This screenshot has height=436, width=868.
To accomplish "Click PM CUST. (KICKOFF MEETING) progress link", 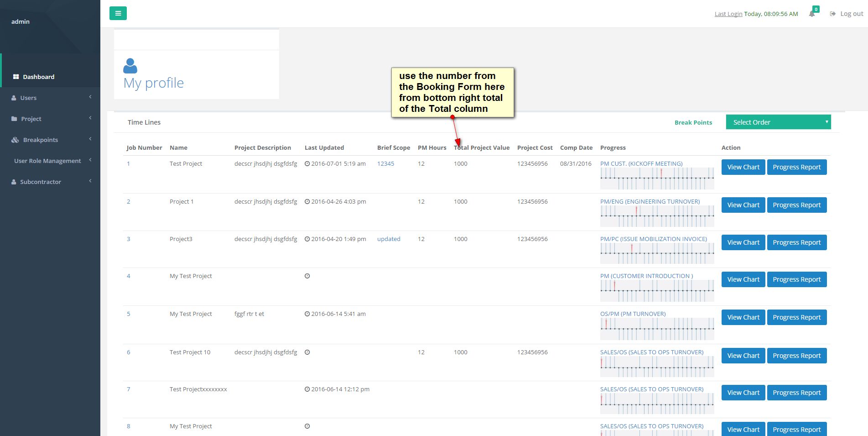I will [641, 163].
